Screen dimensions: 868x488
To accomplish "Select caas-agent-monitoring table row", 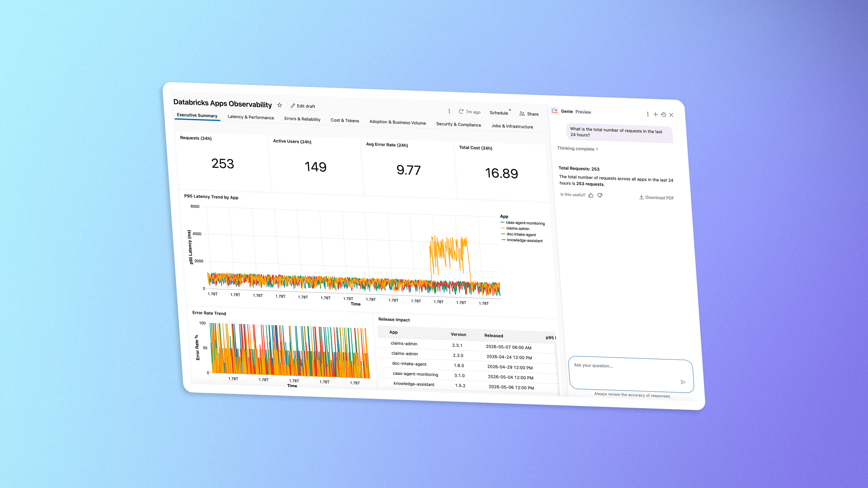I will (470, 376).
